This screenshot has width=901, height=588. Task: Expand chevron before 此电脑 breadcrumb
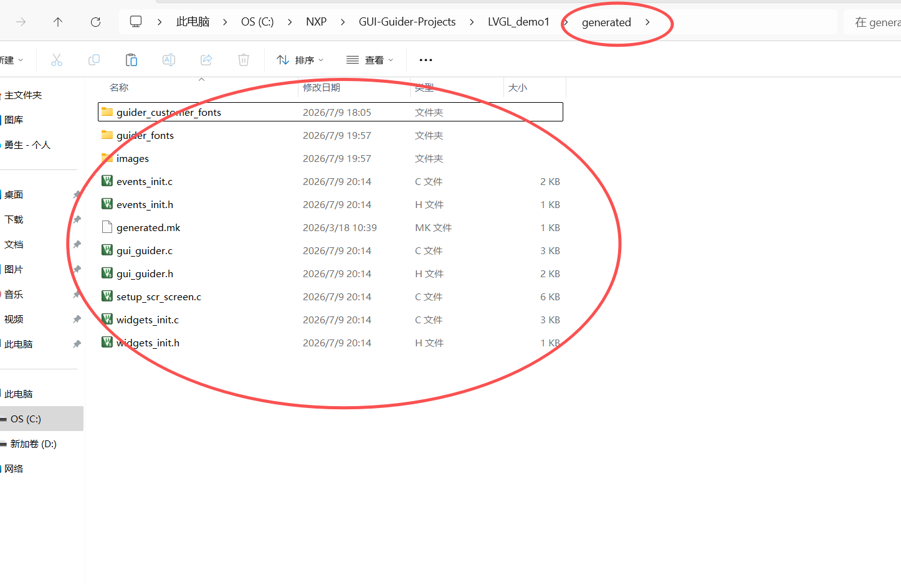point(160,22)
